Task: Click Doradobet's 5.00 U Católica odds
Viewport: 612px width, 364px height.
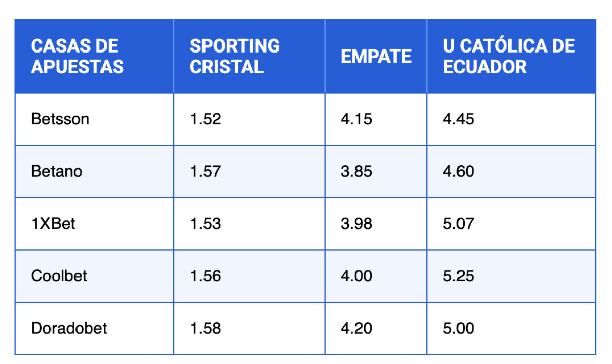Action: coord(458,328)
